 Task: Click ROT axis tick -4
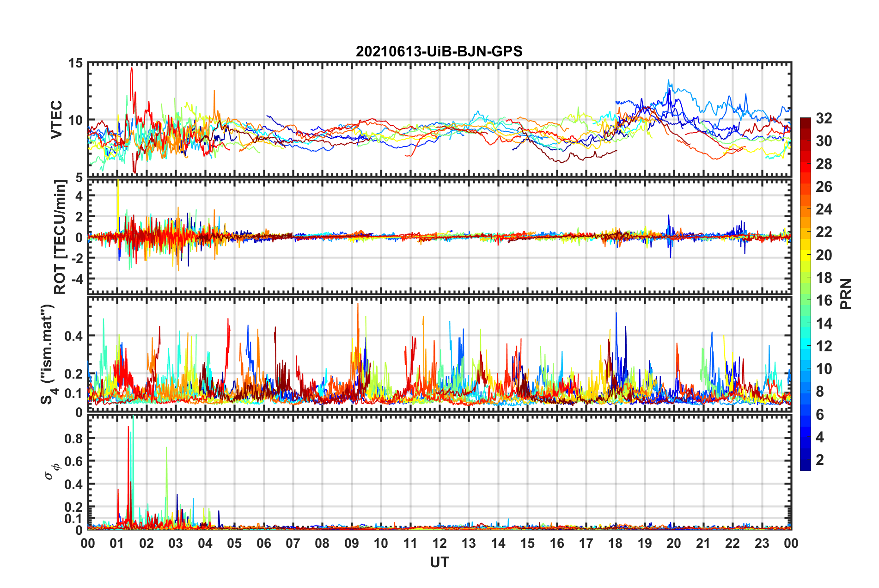[78, 279]
